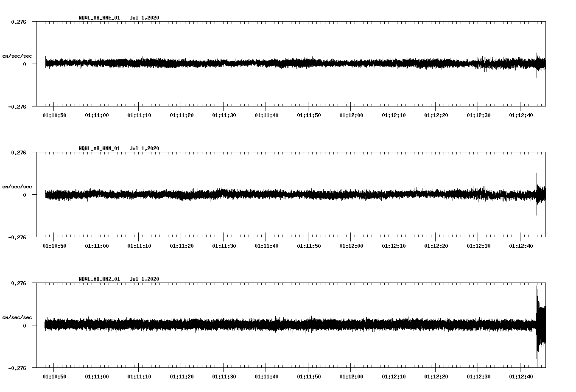Click time label 01:11:10 under HNE plot
The height and width of the screenshot is (392, 576).
(x=139, y=115)
